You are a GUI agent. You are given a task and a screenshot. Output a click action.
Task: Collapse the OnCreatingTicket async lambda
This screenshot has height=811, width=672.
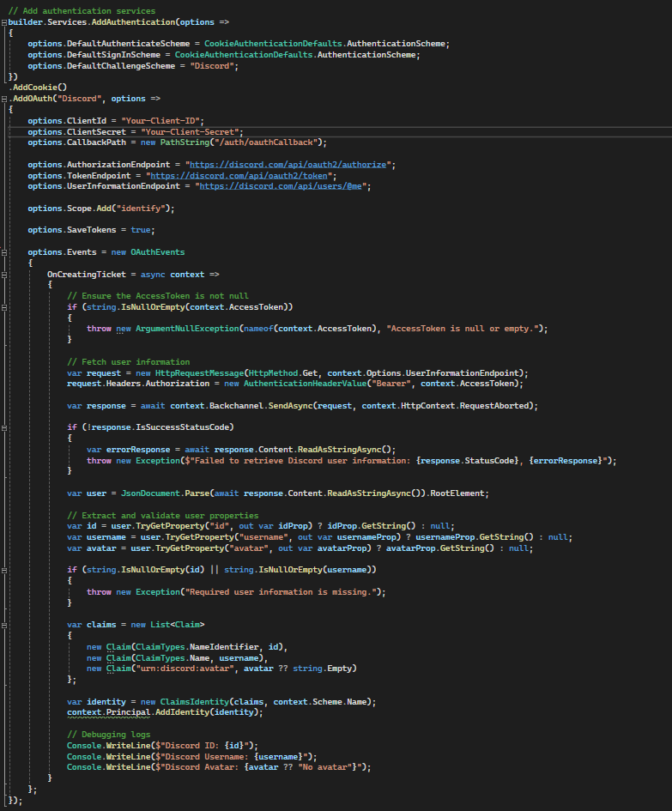coord(4,275)
